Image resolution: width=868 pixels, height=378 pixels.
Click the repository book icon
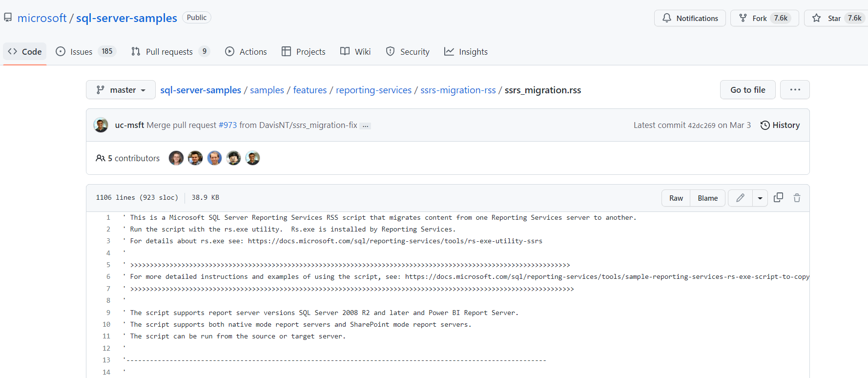click(x=8, y=18)
